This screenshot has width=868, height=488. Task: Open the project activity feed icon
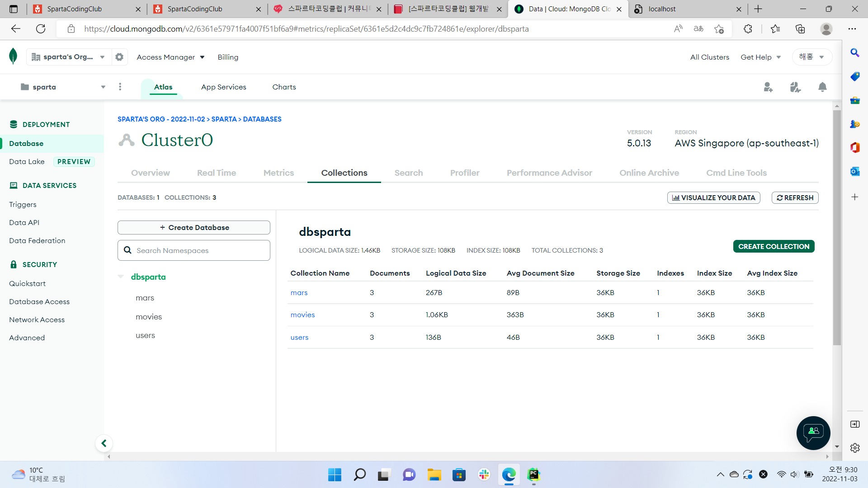pyautogui.click(x=795, y=87)
